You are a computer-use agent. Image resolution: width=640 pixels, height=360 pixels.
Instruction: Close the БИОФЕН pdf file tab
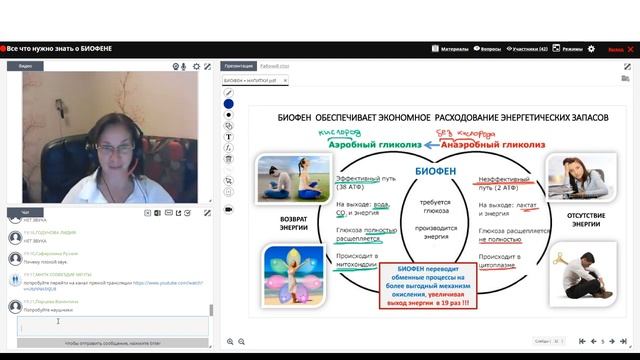[285, 80]
